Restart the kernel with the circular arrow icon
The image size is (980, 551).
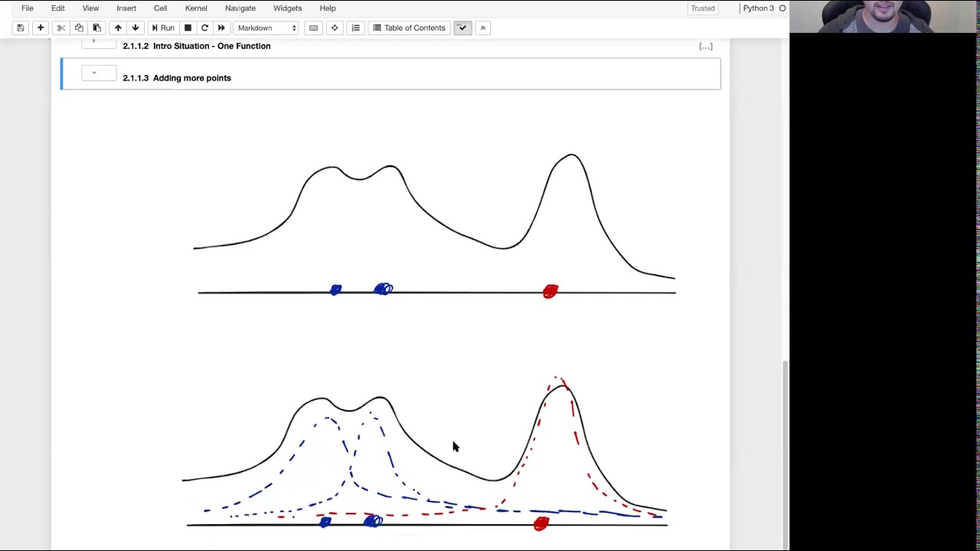pyautogui.click(x=204, y=28)
